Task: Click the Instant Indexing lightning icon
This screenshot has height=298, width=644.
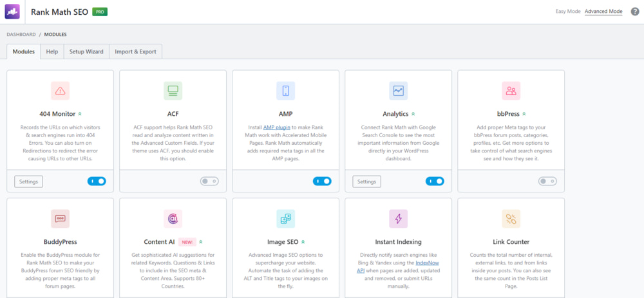Action: click(x=399, y=219)
